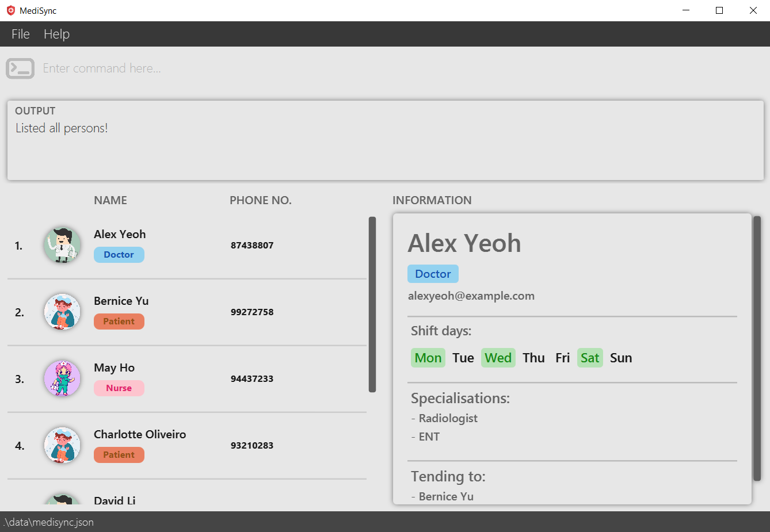The height and width of the screenshot is (532, 770).
Task: Click the MediSync logo in title bar
Action: [10, 10]
